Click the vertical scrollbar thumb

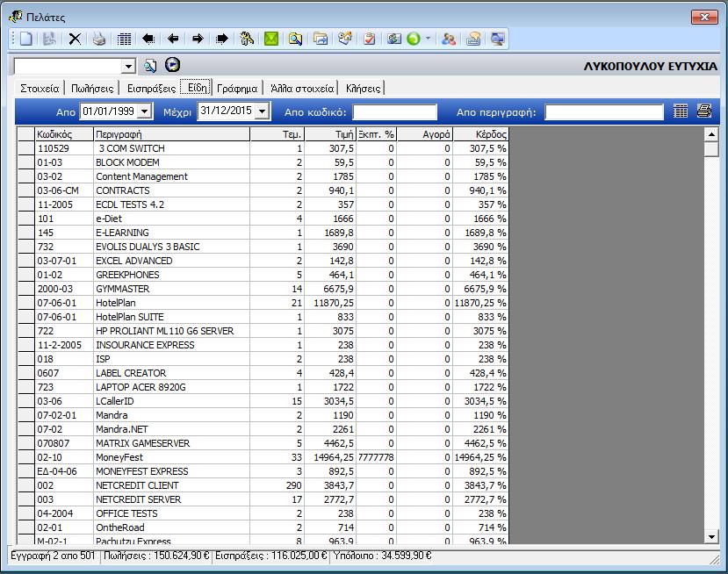click(711, 149)
